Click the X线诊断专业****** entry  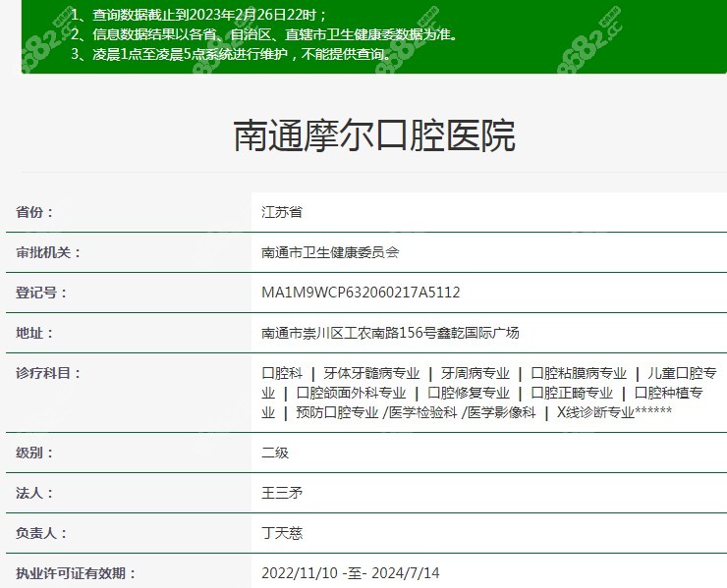coord(614,412)
